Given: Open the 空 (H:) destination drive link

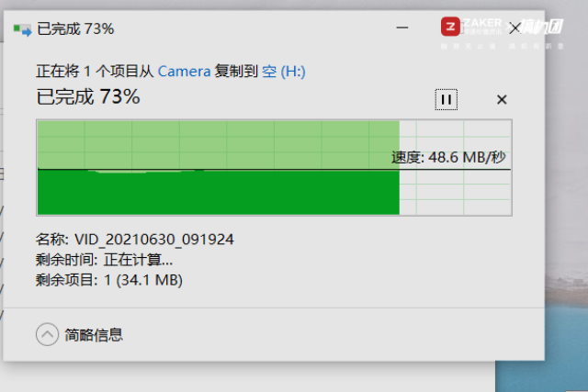Looking at the screenshot, I should [284, 72].
